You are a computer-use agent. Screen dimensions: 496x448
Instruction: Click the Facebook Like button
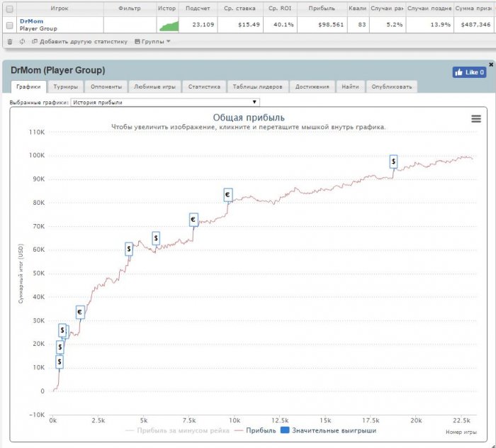(469, 72)
